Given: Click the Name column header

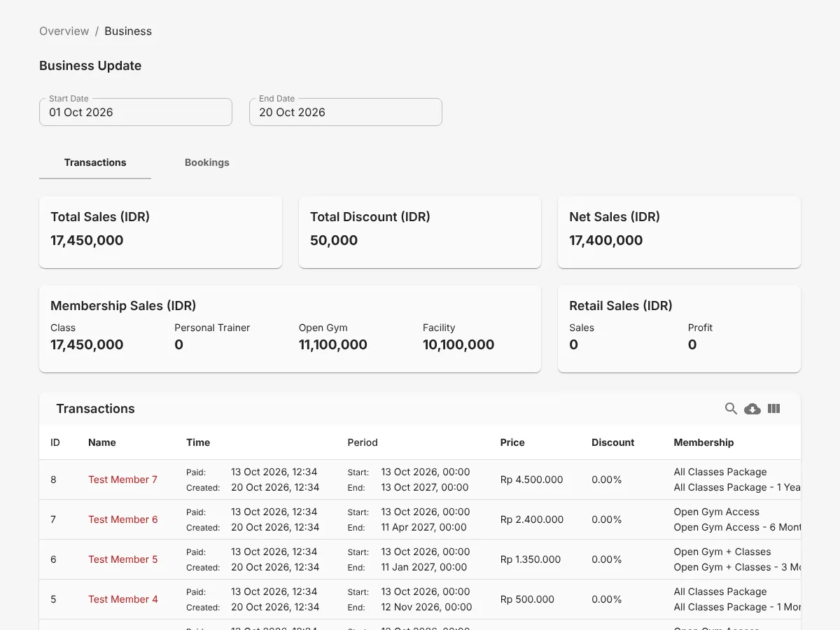Looking at the screenshot, I should (102, 442).
